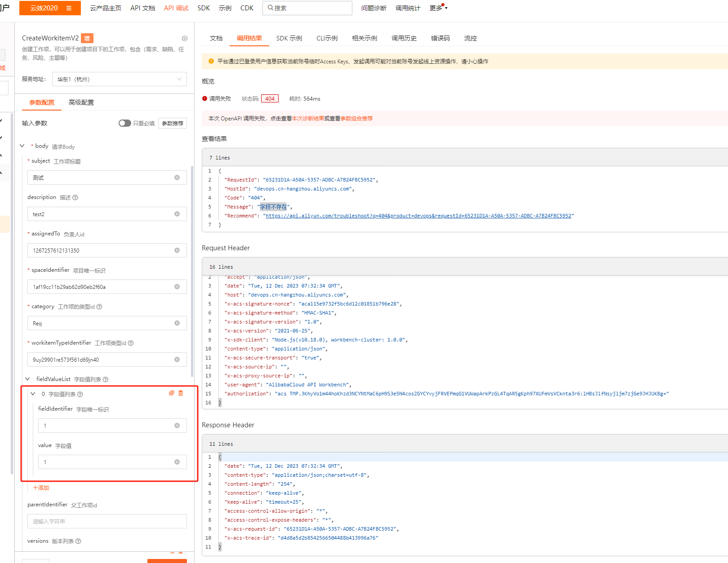Click the 404 status code badge

point(270,98)
